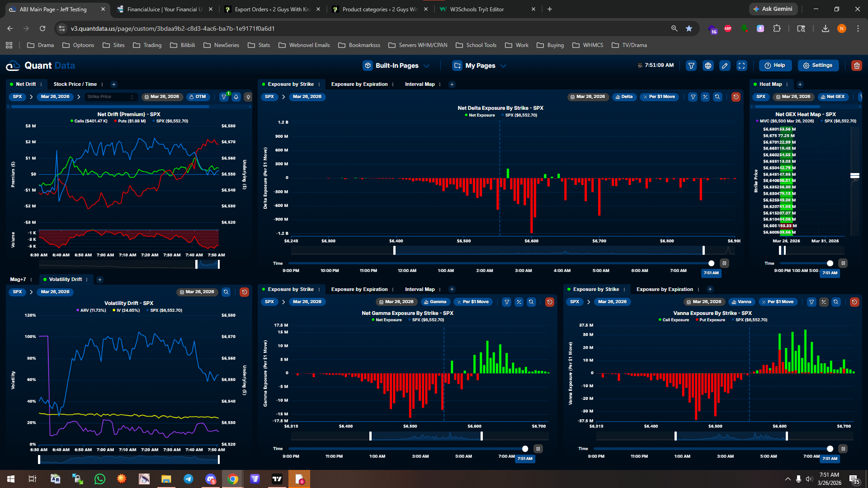The height and width of the screenshot is (488, 868).
Task: Click filter icon in Vanna Exposure toolbar
Action: [811, 302]
